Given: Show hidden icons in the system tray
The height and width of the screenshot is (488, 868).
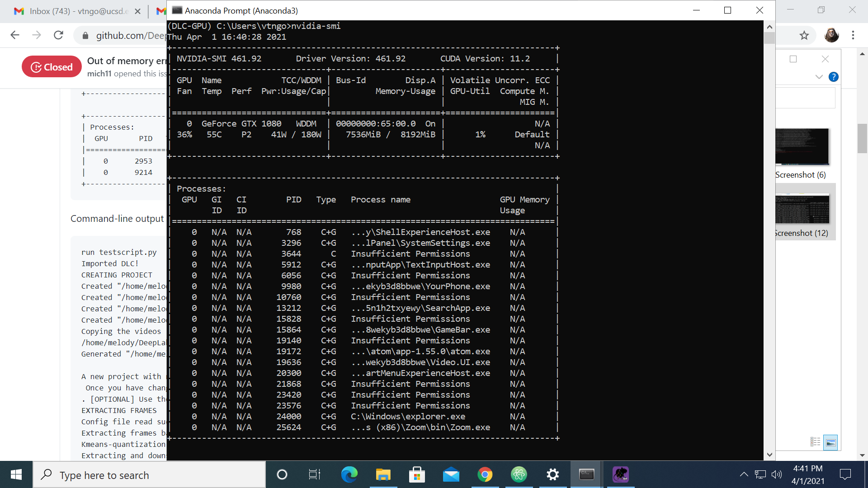Looking at the screenshot, I should 744,474.
